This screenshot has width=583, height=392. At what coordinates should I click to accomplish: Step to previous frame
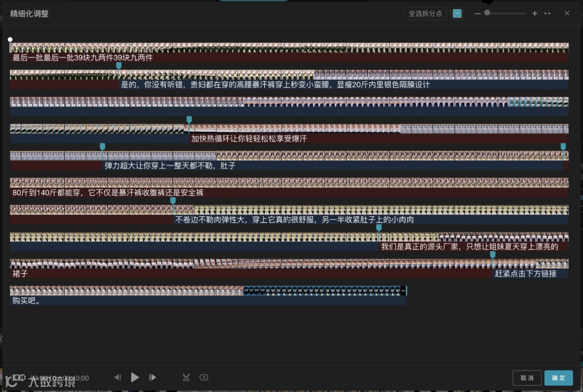tap(118, 377)
